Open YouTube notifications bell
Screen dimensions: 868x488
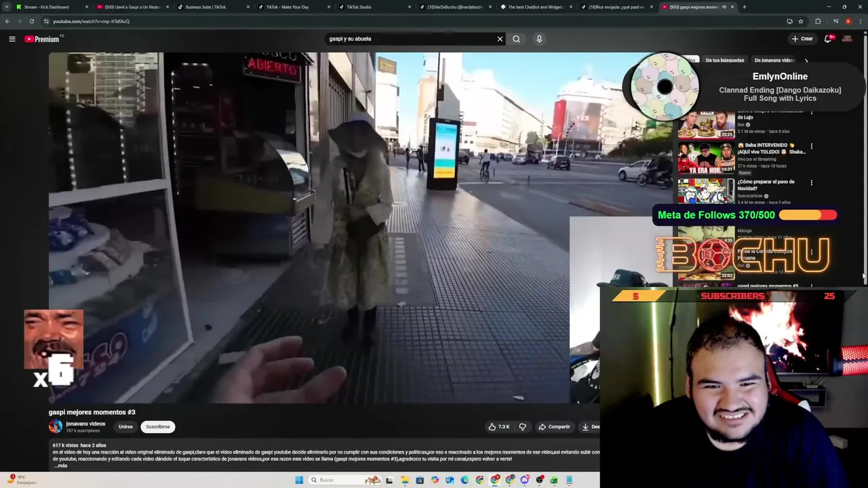(x=827, y=39)
